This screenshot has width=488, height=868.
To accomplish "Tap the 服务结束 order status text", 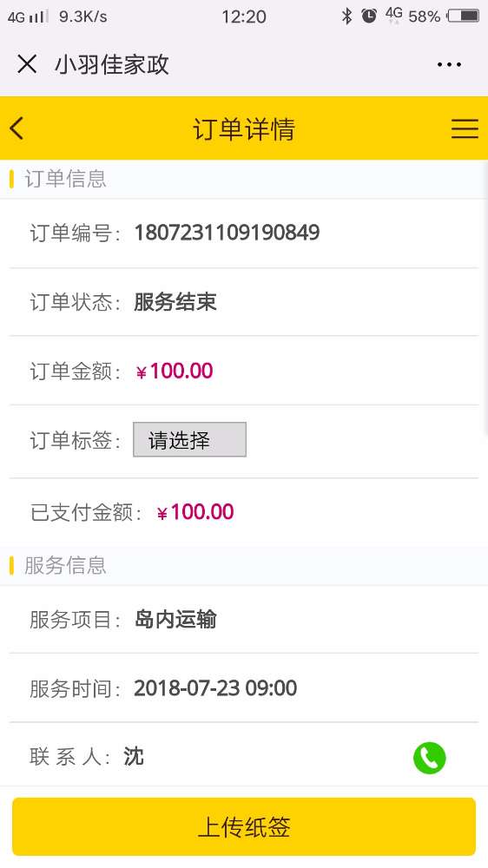I will [175, 302].
